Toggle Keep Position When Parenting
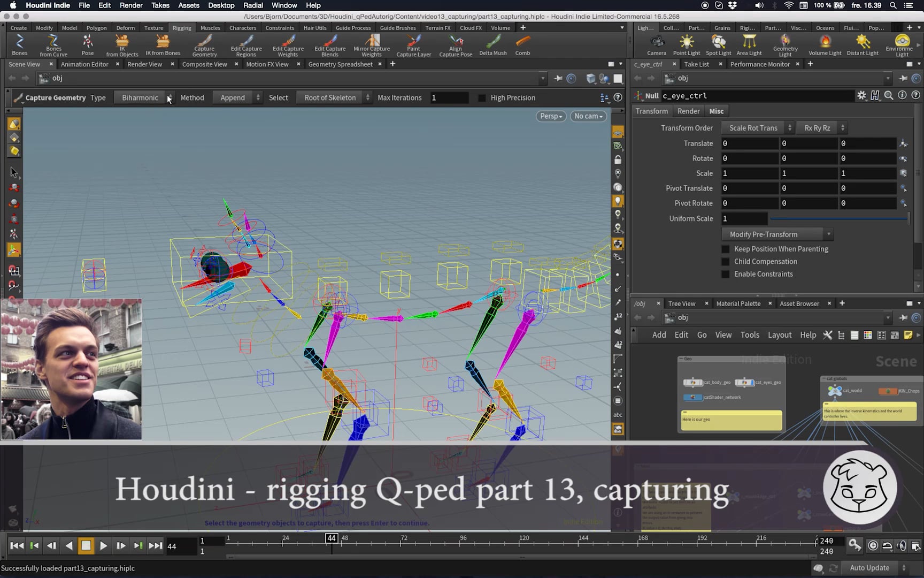Screen dimensions: 924x578 [726, 249]
